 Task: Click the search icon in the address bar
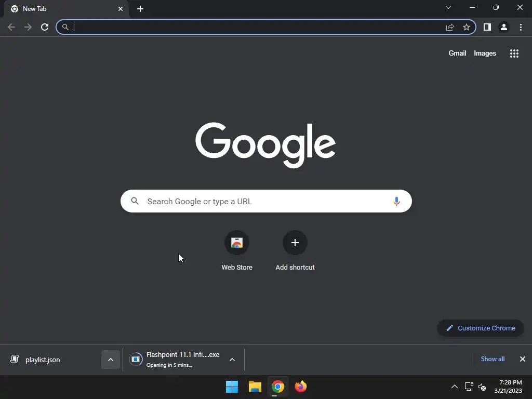coord(65,27)
